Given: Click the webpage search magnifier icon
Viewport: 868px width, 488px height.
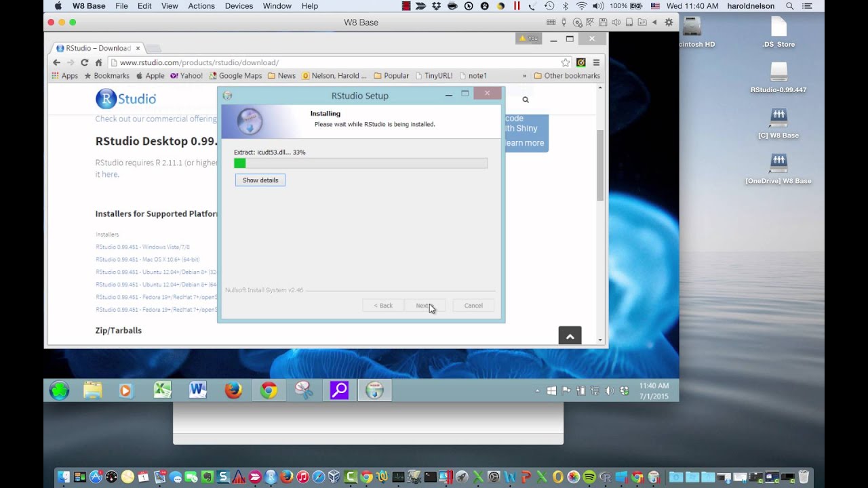Looking at the screenshot, I should pos(526,100).
